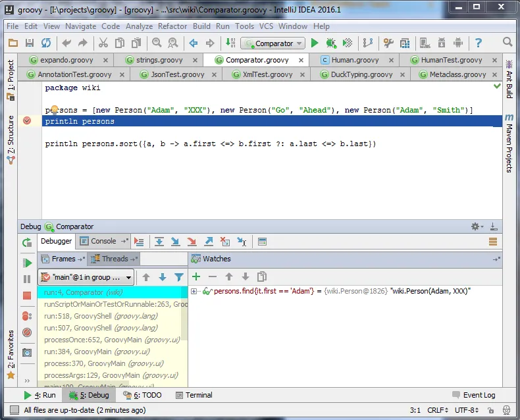This screenshot has width=520, height=420.
Task: Click the Rerun Comparator debug icon
Action: pos(27,242)
